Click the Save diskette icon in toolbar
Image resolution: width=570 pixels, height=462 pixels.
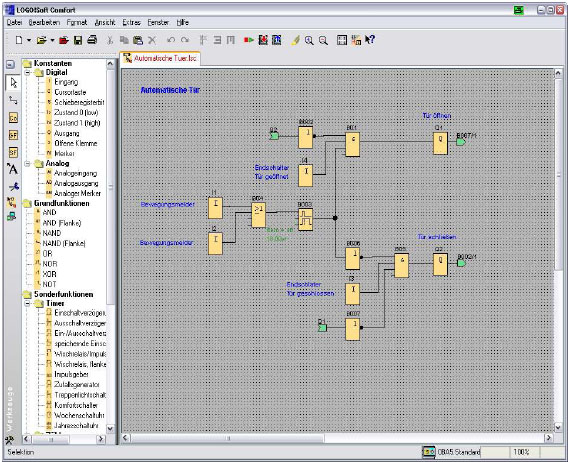coord(78,40)
